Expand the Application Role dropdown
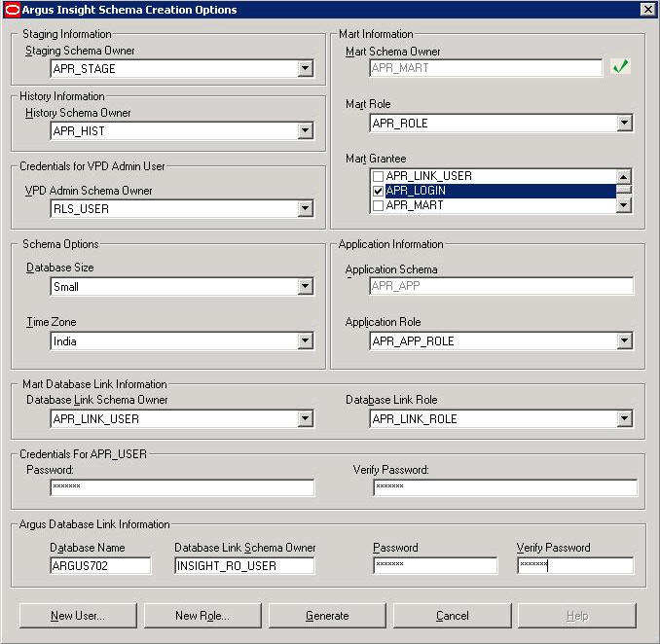660x644 pixels. pyautogui.click(x=625, y=340)
